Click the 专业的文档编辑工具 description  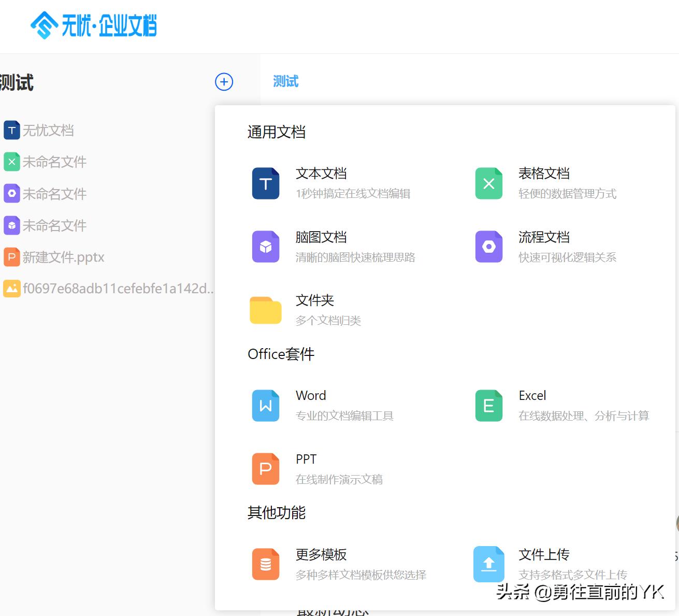(345, 416)
